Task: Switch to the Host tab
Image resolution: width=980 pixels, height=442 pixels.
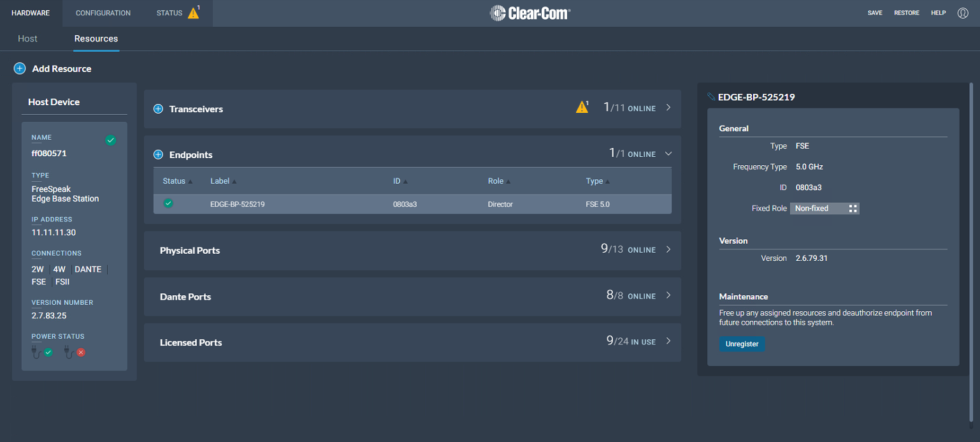Action: [27, 39]
